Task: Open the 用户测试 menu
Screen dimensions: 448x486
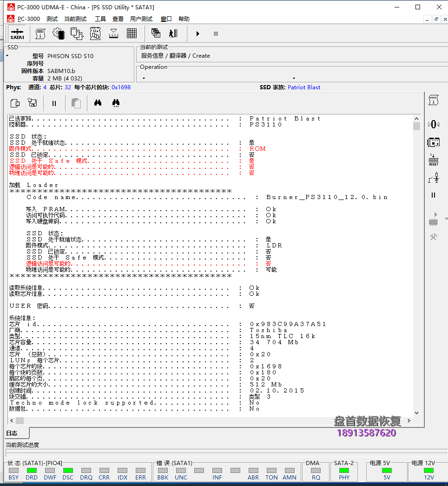Action: [141, 19]
